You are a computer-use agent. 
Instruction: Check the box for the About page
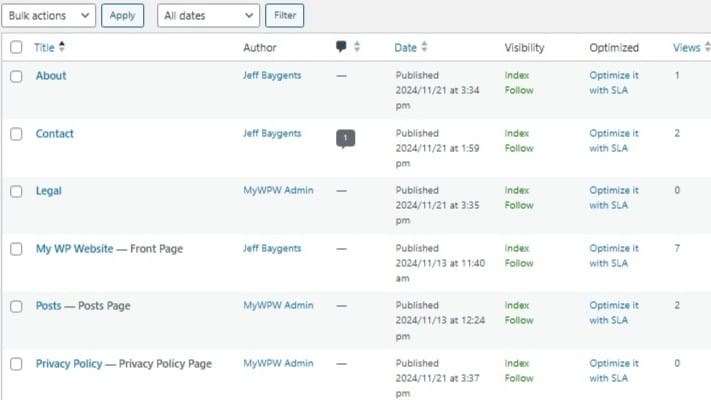coord(16,76)
